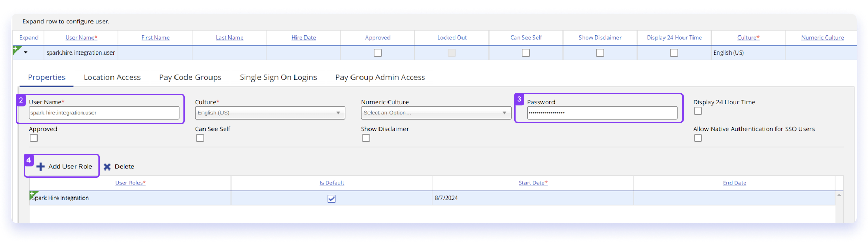868x242 pixels.
Task: Switch to the Location Access tab
Action: pyautogui.click(x=112, y=77)
